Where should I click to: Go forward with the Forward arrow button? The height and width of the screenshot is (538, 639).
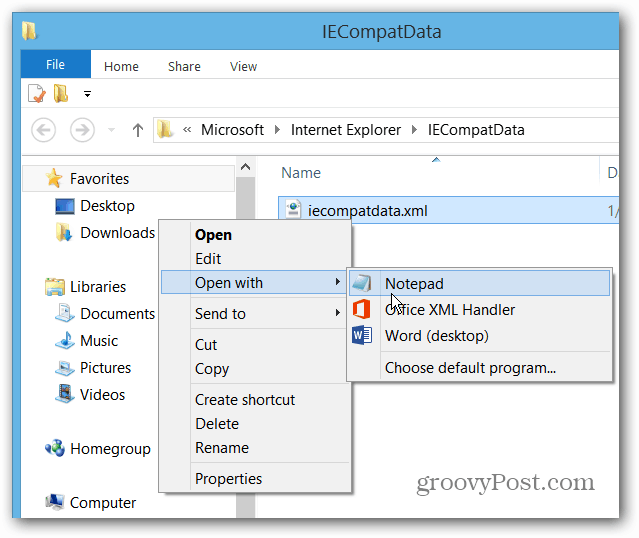(x=82, y=130)
